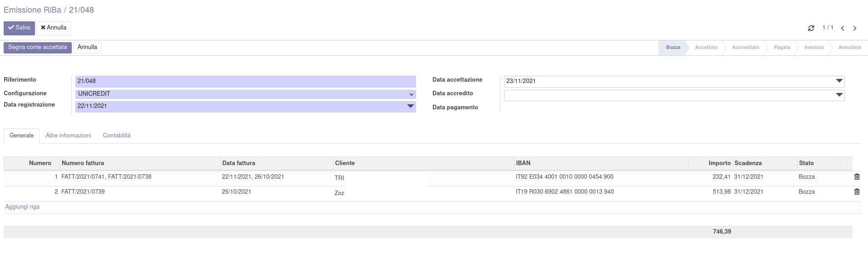Navigate to Emissione RiBa breadcrumb
The image size is (868, 259).
click(32, 10)
